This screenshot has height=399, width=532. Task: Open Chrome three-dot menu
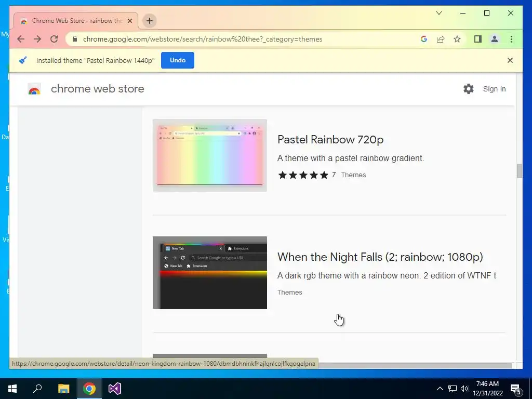click(511, 39)
